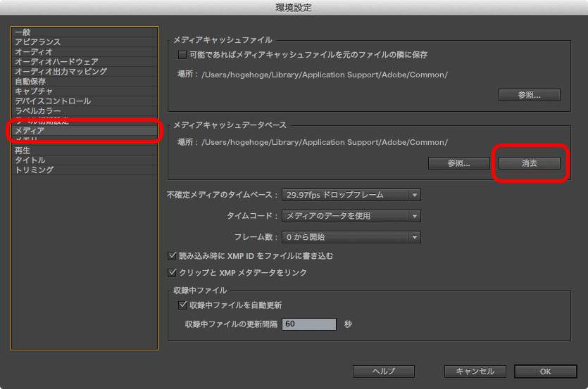Click the ヘルプ button

point(383,371)
